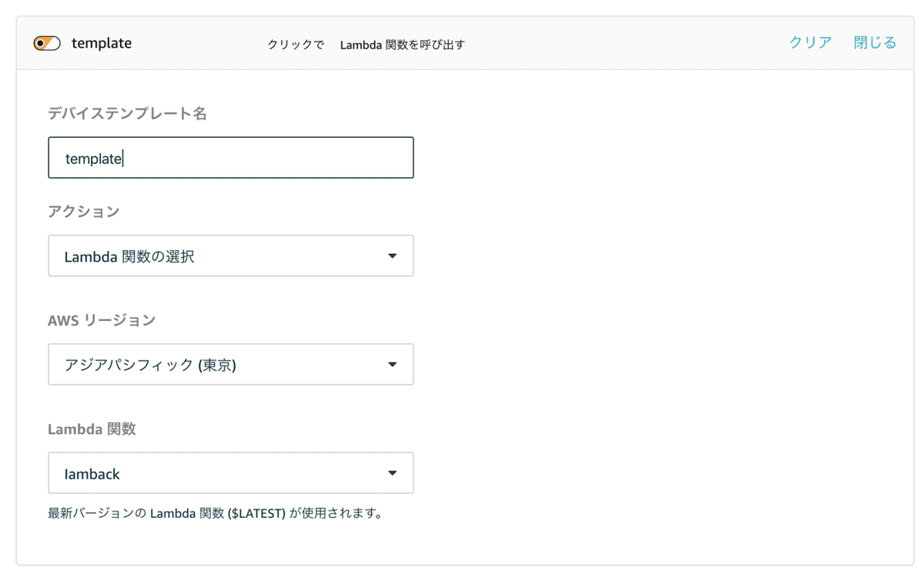
Task: Toggle the template enable switch
Action: click(x=47, y=43)
